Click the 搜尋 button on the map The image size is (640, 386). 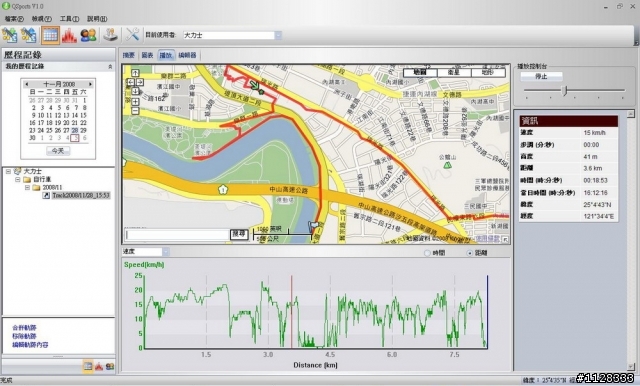[239, 234]
